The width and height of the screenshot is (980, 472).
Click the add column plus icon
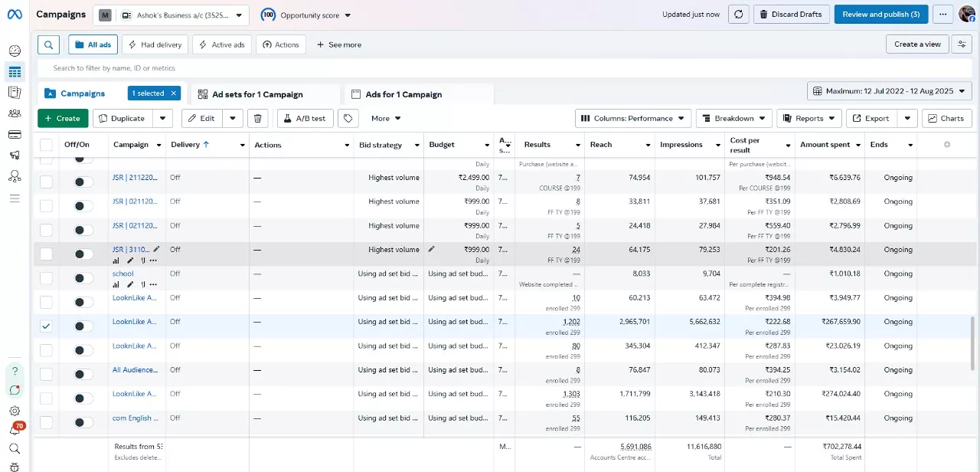947,145
